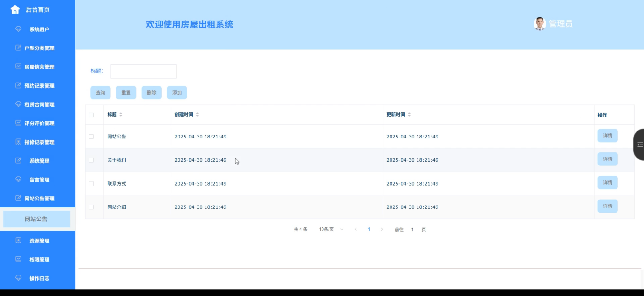The height and width of the screenshot is (296, 644).
Task: Click the diamond icon next to 租赁合同管理
Action: (19, 104)
